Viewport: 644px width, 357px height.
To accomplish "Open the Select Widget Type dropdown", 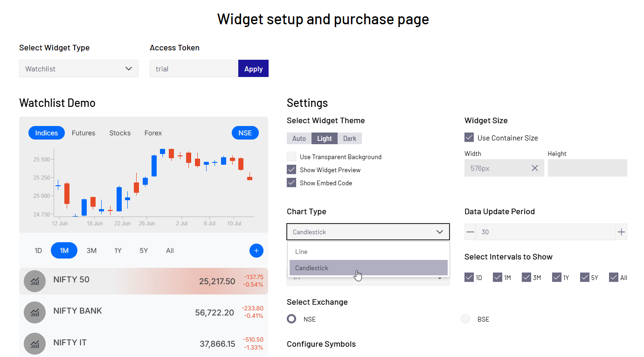I will (x=79, y=69).
